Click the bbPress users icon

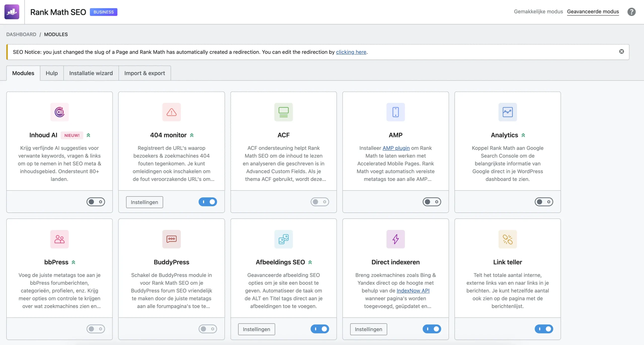click(59, 239)
